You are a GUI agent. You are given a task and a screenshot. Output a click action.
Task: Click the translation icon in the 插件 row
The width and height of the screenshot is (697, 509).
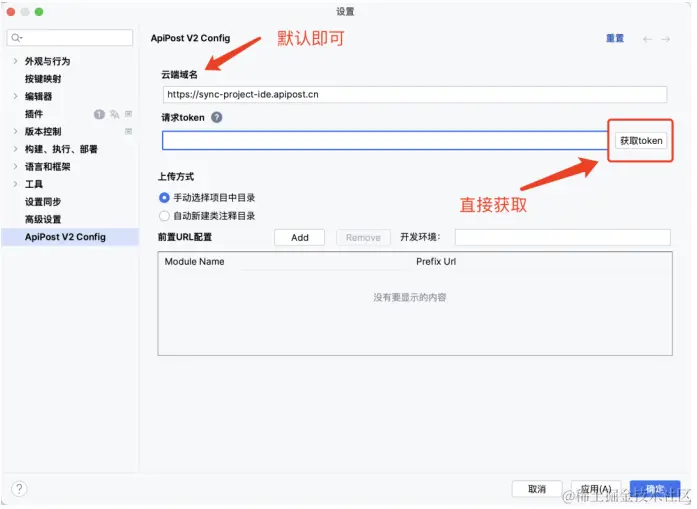115,115
